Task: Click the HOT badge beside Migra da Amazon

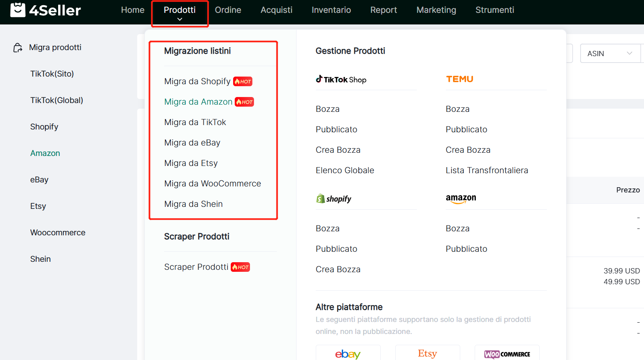Action: tap(244, 102)
